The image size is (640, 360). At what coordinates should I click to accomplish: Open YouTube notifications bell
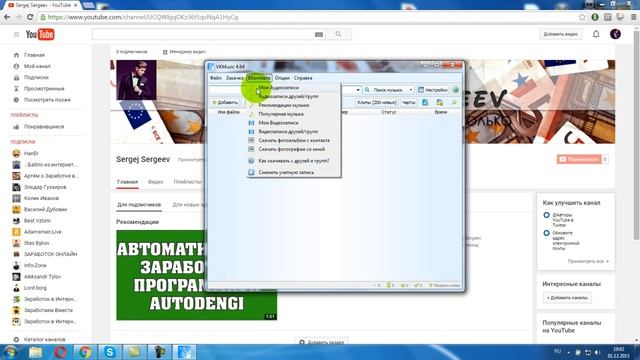596,34
